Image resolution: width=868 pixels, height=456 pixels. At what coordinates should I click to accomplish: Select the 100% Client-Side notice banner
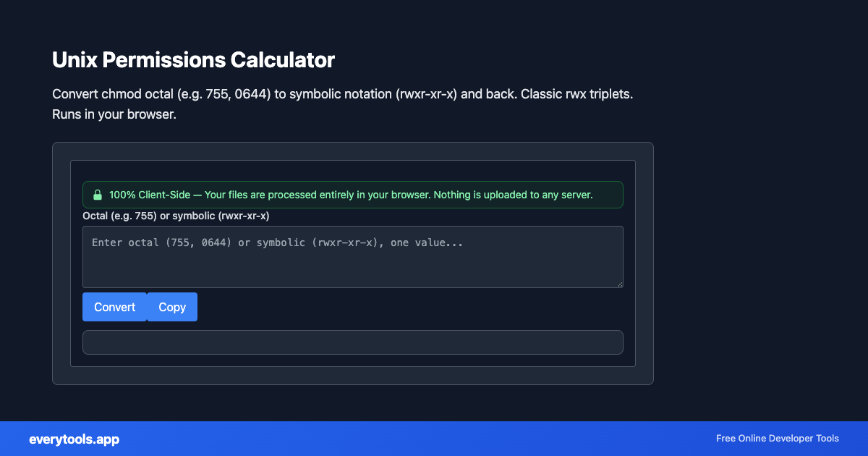pos(352,194)
